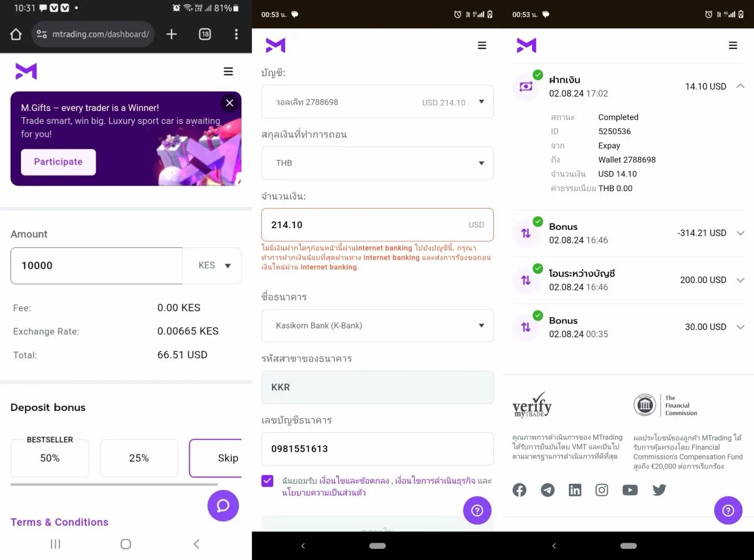This screenshot has height=560, width=754.
Task: Tap MTrading logo on the withdrawal form
Action: tap(275, 46)
